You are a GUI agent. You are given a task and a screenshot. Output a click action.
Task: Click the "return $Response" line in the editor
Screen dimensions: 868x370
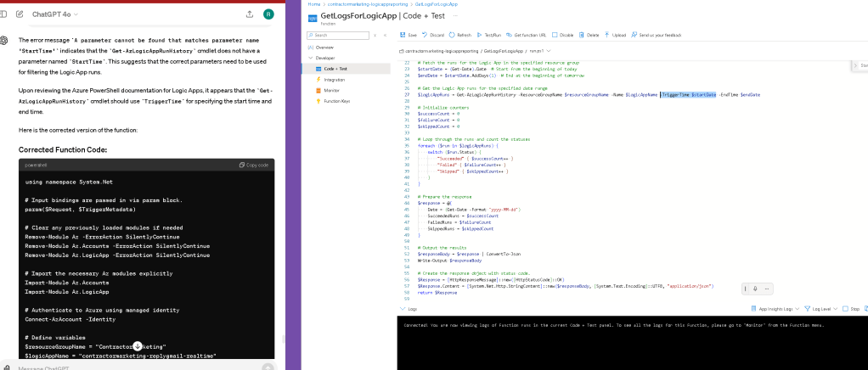click(x=437, y=293)
